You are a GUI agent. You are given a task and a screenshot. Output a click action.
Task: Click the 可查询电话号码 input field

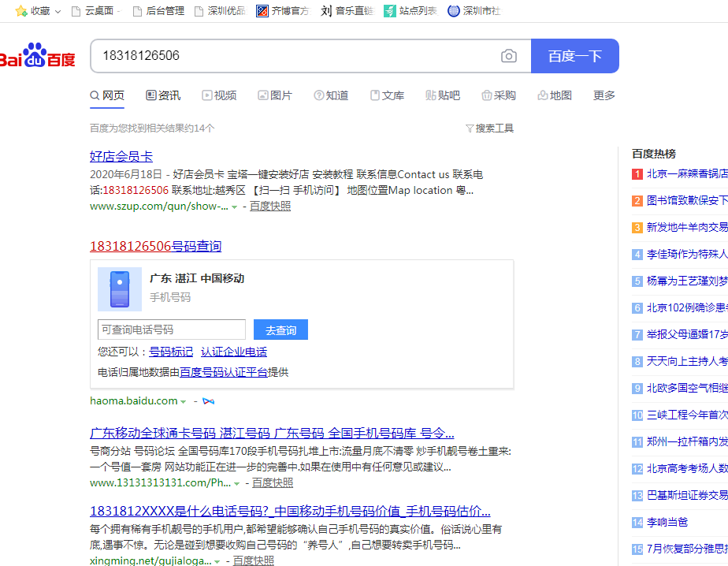point(171,330)
